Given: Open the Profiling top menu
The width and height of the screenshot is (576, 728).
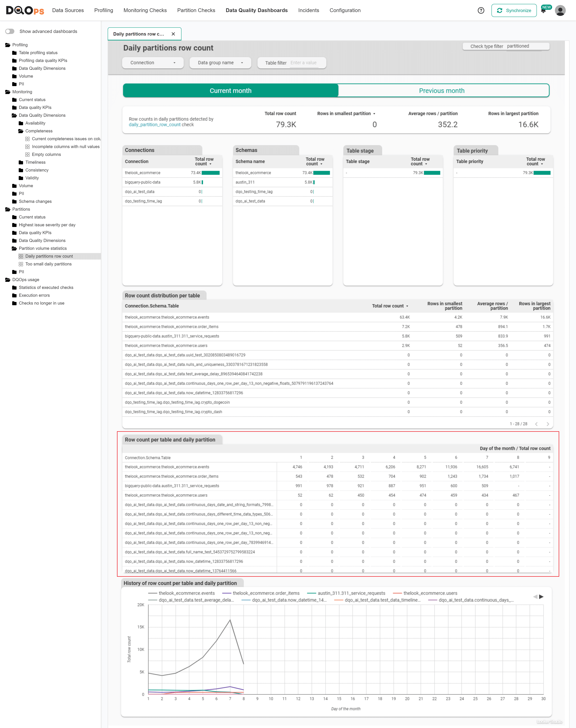Looking at the screenshot, I should pos(103,10).
